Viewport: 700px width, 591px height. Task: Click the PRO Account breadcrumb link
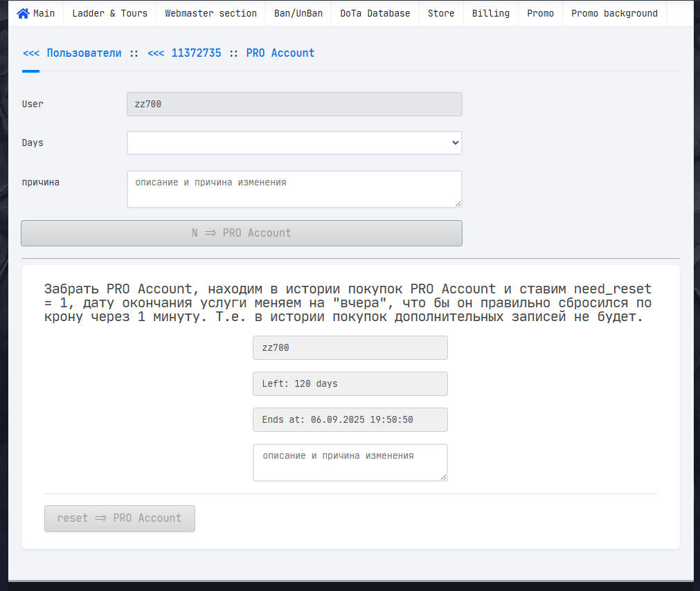(280, 53)
